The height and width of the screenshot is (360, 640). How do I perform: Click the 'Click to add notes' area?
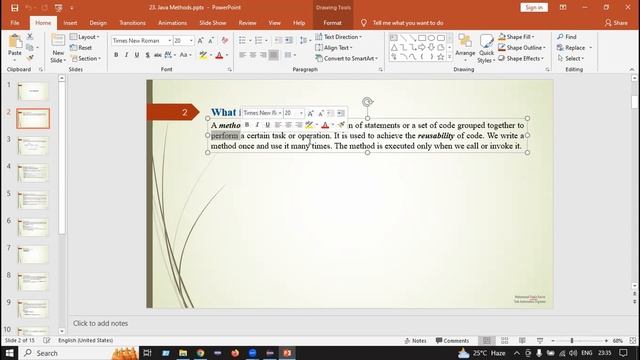tap(100, 323)
